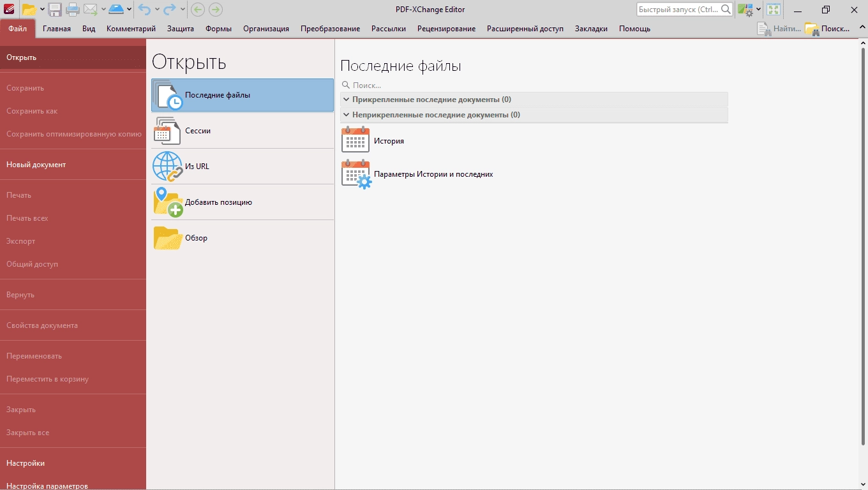868x490 pixels.
Task: Open the Файл tab
Action: pyautogui.click(x=18, y=29)
